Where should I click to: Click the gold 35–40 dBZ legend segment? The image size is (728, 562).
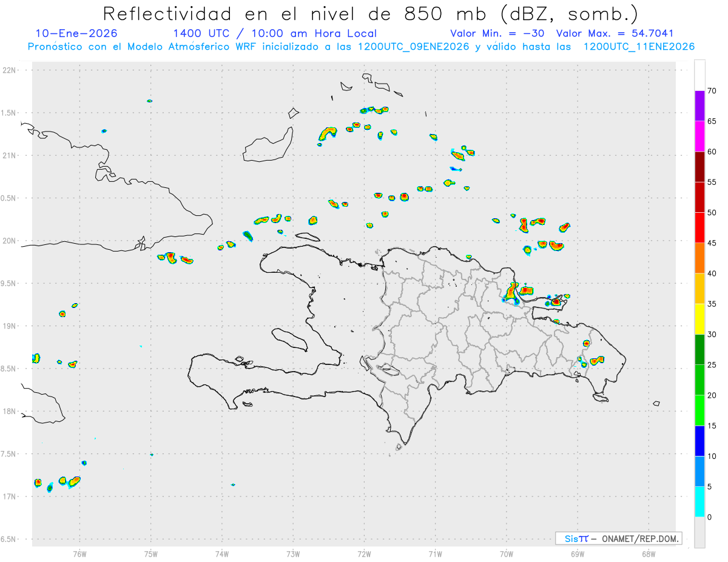pos(699,289)
